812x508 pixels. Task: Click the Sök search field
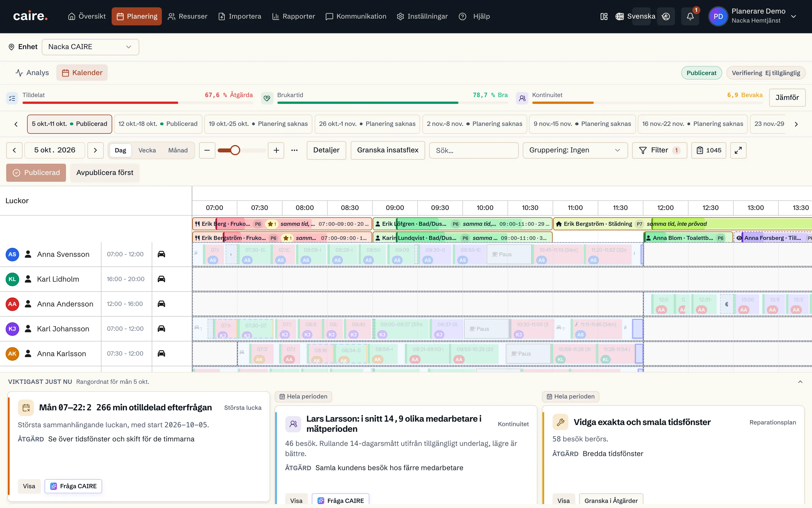point(474,150)
